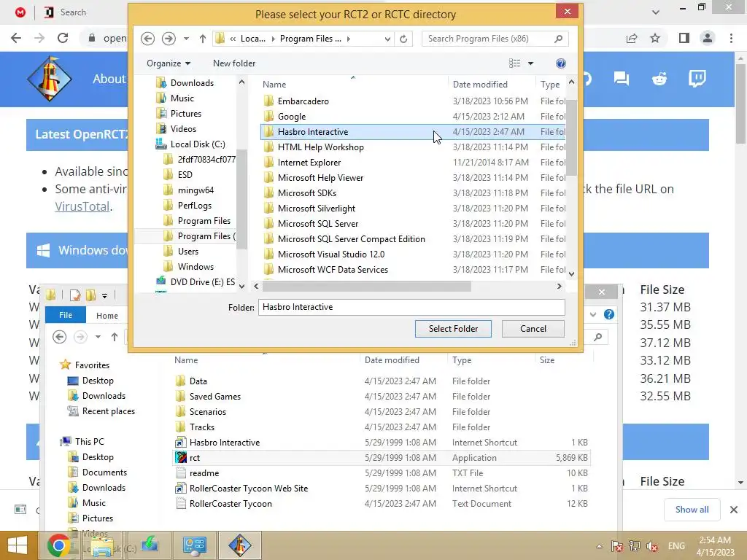Reload the browser page
Screen dimensions: 747x560
63,38
